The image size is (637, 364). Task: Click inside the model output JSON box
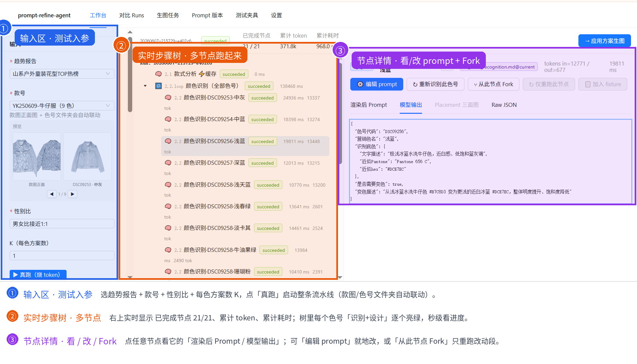pos(490,161)
